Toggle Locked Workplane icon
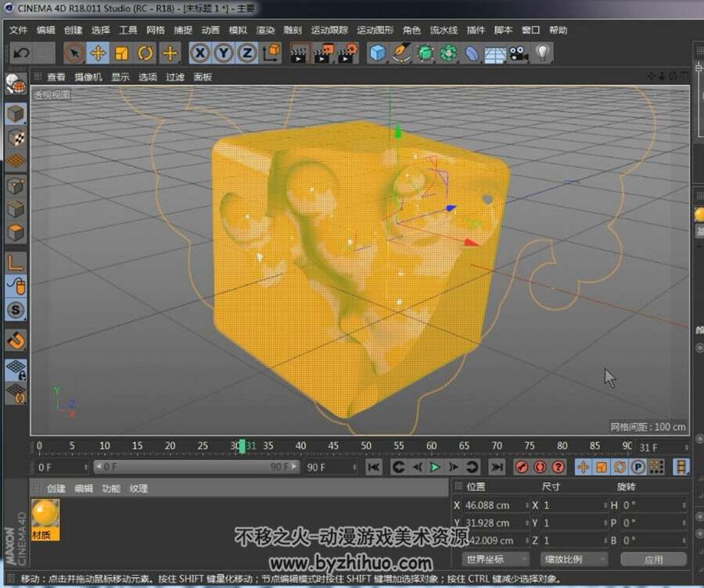Viewport: 704px width, 588px height. pos(16,370)
